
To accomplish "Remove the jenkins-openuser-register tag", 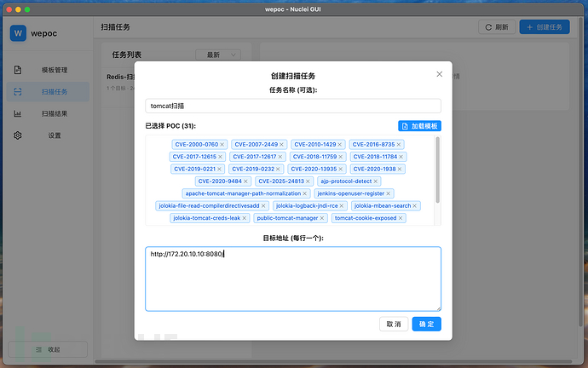I will (x=389, y=193).
